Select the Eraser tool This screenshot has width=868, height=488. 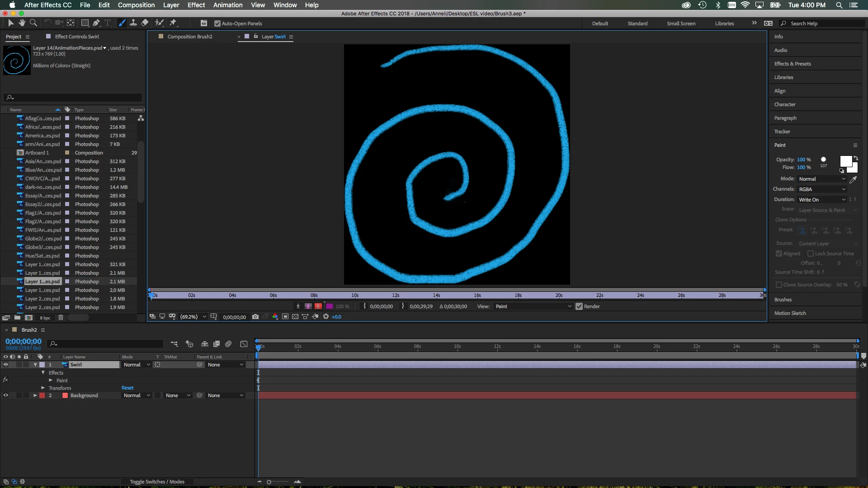point(145,23)
